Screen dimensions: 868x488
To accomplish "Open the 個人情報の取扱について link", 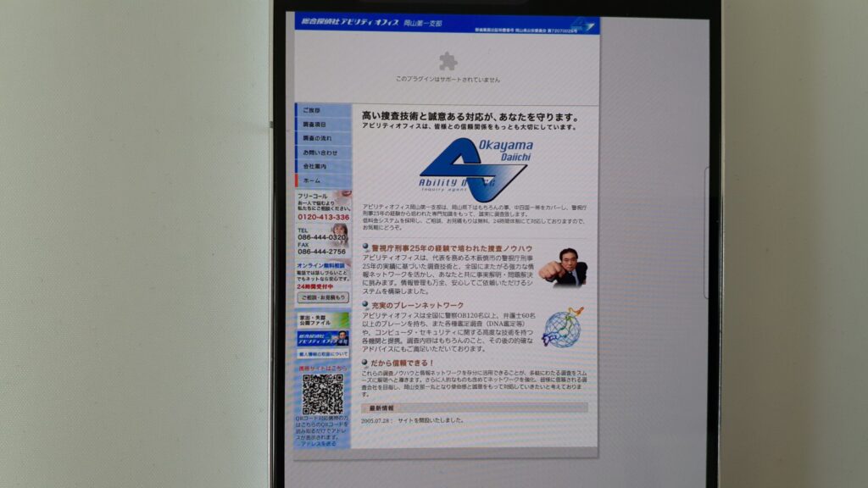I will pyautogui.click(x=323, y=354).
